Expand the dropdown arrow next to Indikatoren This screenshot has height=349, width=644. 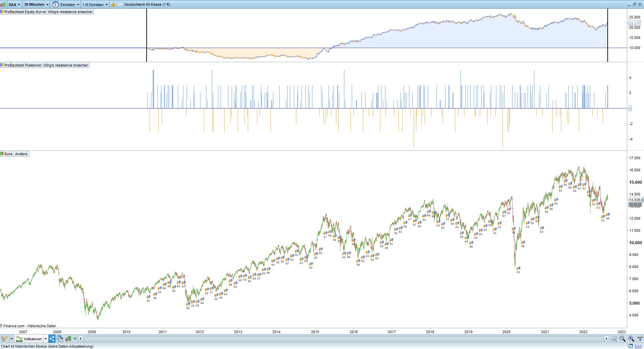(x=46, y=339)
